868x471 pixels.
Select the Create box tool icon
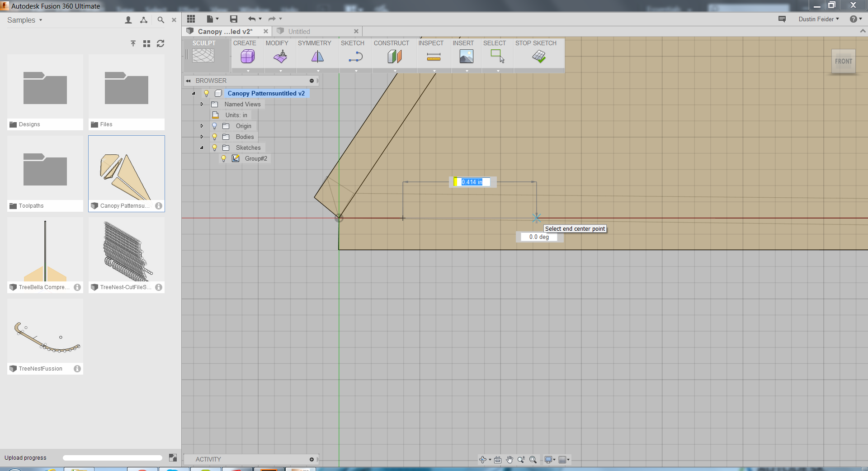tap(248, 57)
